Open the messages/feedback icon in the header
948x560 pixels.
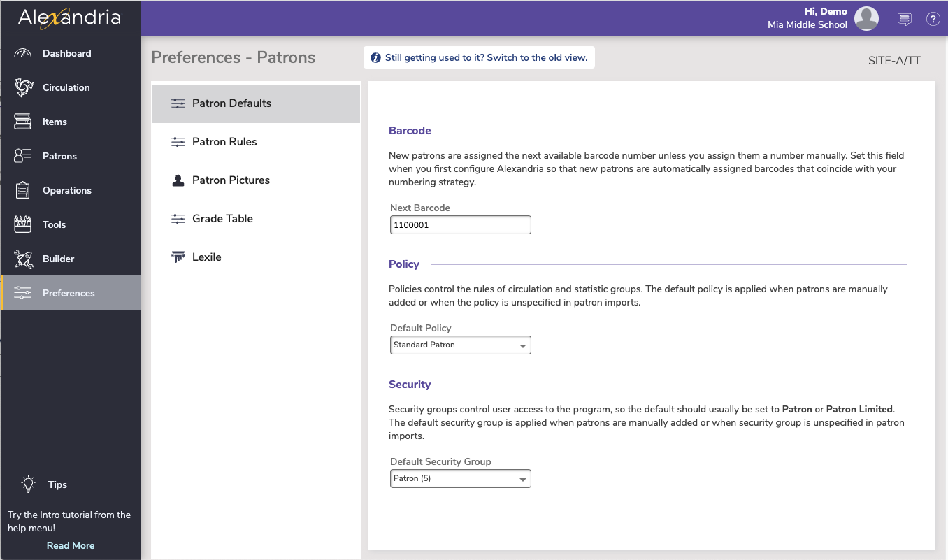coord(905,19)
